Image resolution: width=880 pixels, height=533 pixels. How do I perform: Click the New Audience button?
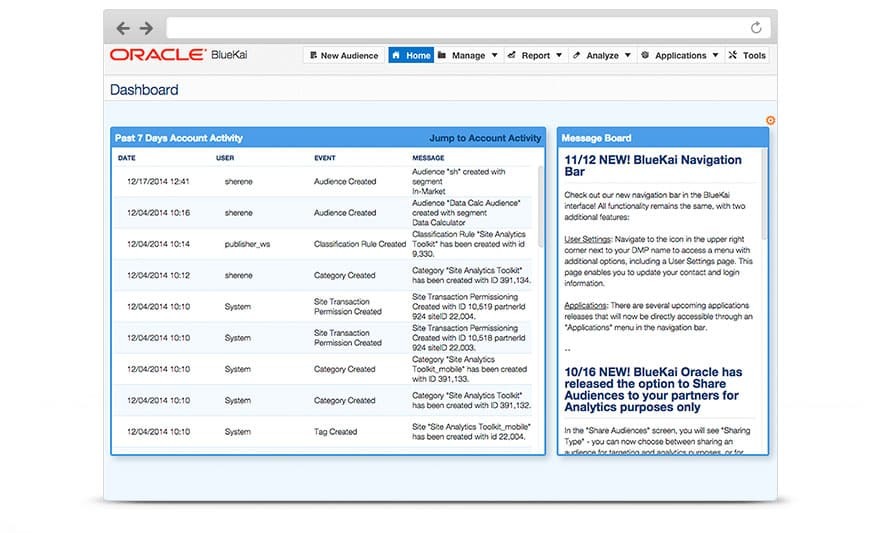[x=343, y=56]
